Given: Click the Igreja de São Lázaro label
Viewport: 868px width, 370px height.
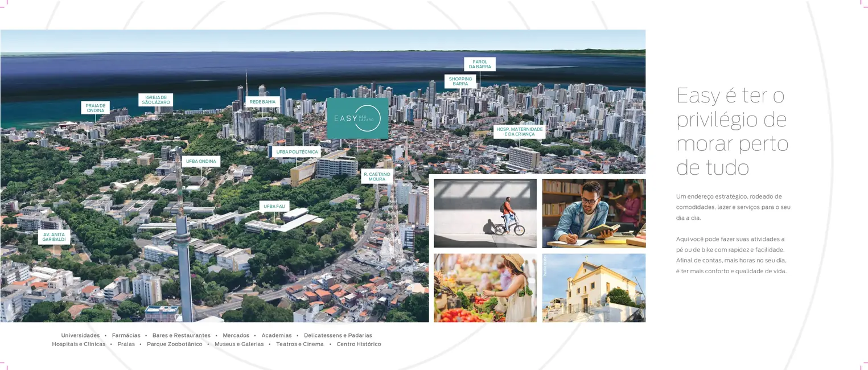Looking at the screenshot, I should (155, 100).
